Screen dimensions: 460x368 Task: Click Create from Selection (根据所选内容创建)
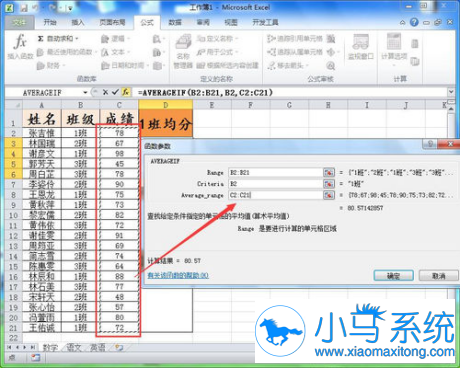point(227,65)
